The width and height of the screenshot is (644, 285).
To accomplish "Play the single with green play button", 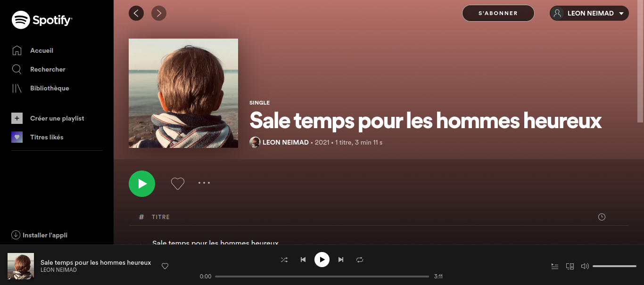I will click(142, 184).
